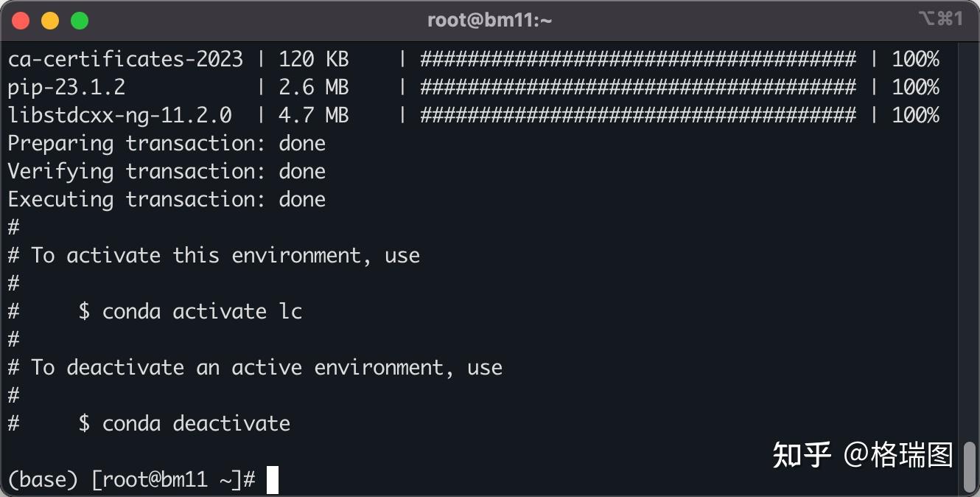Click the pip-23.1.2 package name
Screen dimensions: 980x497
click(x=67, y=88)
